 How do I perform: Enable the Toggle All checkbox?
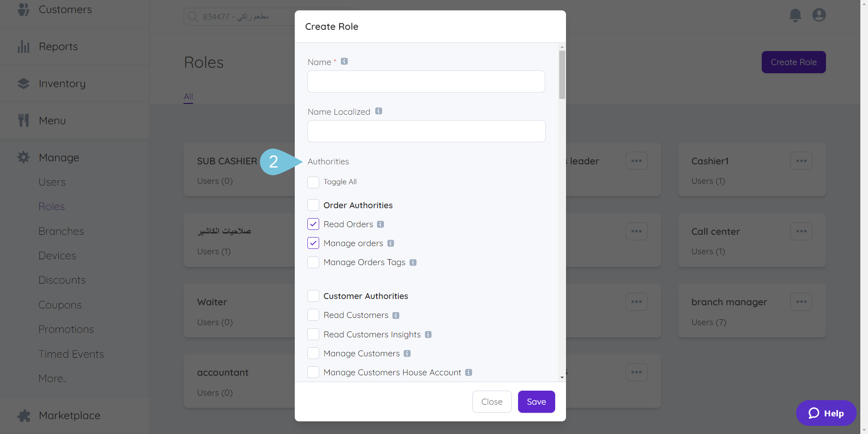[x=313, y=182]
